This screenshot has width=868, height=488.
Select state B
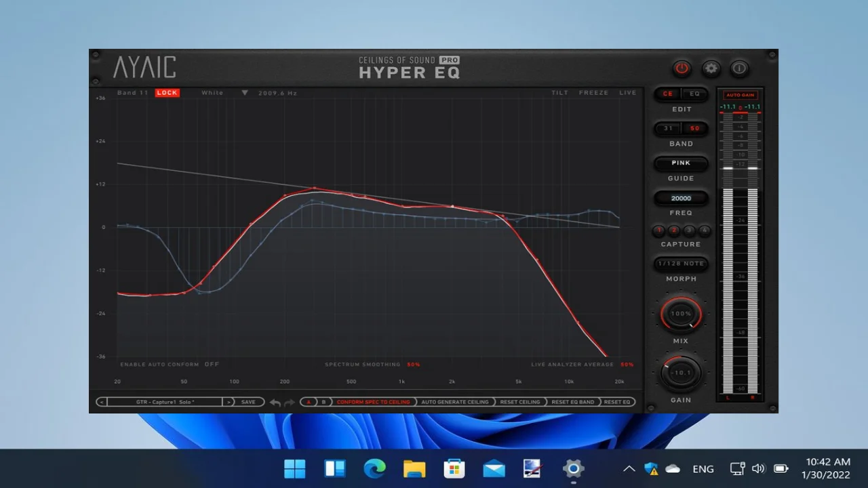pyautogui.click(x=323, y=402)
